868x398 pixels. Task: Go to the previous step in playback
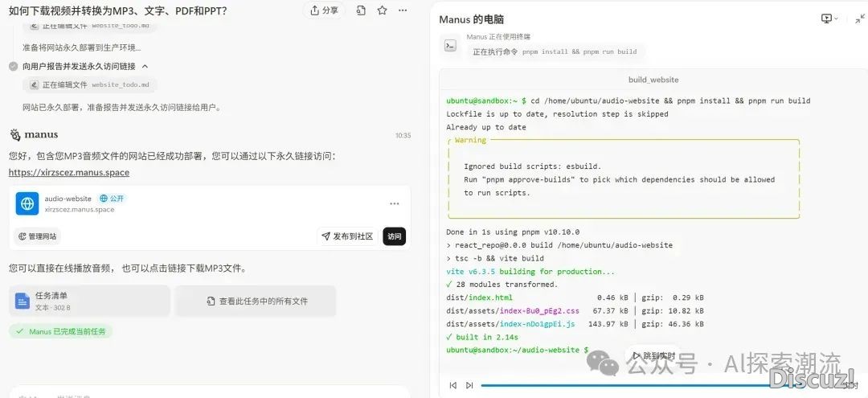[452, 385]
